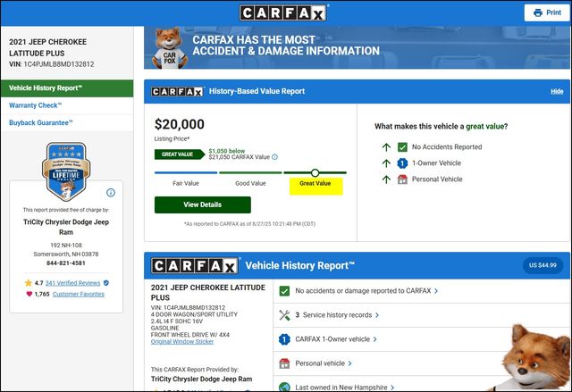This screenshot has width=572, height=392.
Task: Expand the Service history records chevron
Action: 377,315
